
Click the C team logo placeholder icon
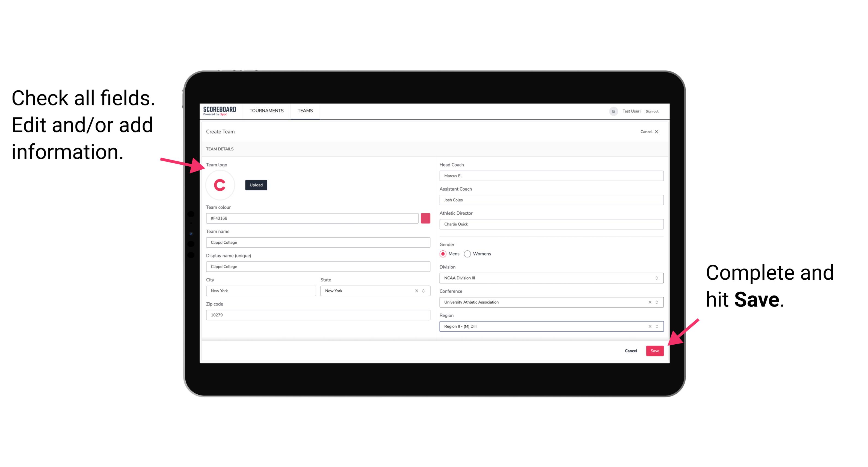[x=220, y=185]
